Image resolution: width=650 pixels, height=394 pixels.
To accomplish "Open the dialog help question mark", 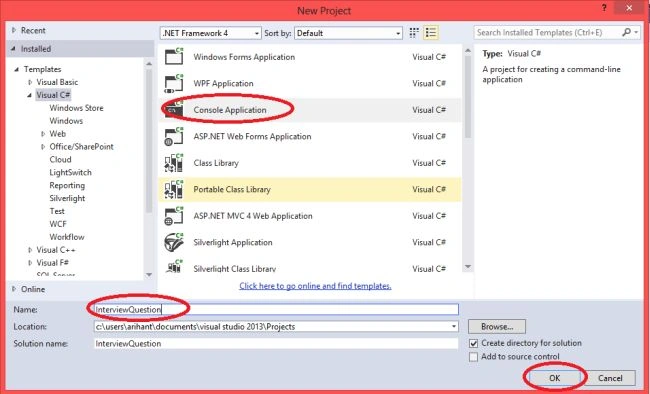I will click(604, 8).
